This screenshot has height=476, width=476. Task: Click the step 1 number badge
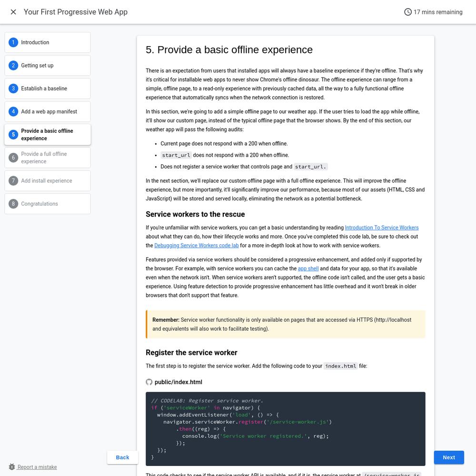pyautogui.click(x=13, y=42)
